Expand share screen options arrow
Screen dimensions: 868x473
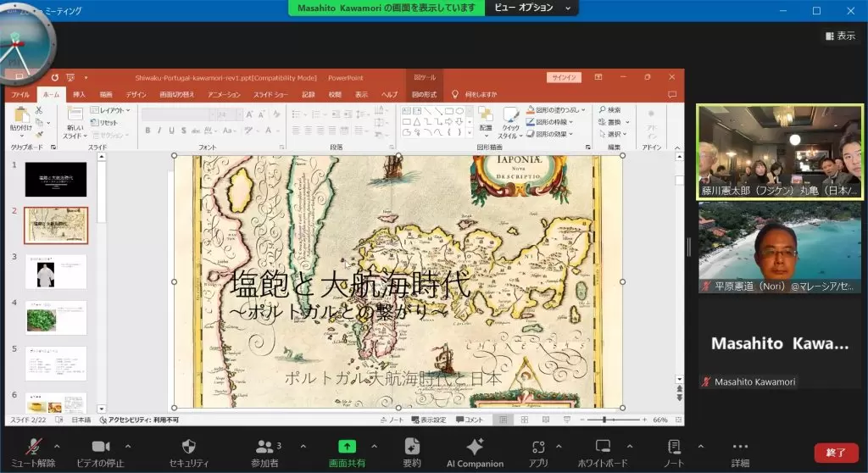click(374, 446)
